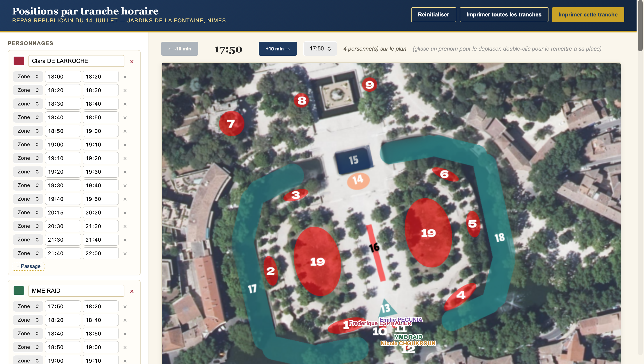644x364 pixels.
Task: Print all time slots with Imprimer toutes les tranches
Action: [504, 14]
